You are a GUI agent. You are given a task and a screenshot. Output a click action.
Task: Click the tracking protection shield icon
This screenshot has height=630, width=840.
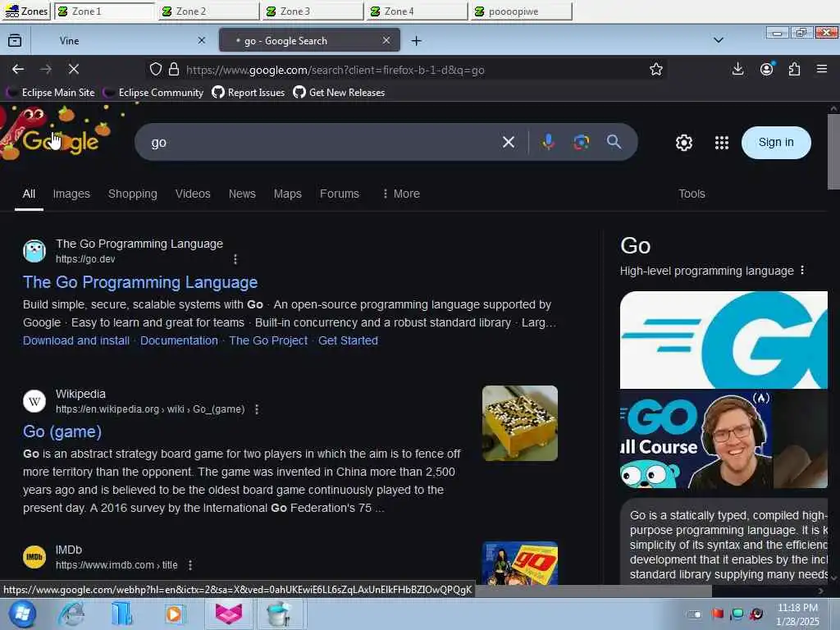[x=155, y=69]
